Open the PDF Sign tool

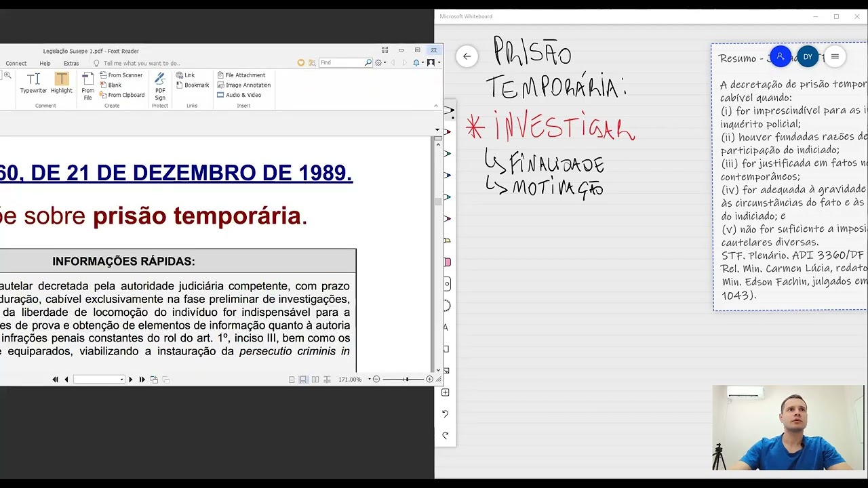click(x=160, y=86)
